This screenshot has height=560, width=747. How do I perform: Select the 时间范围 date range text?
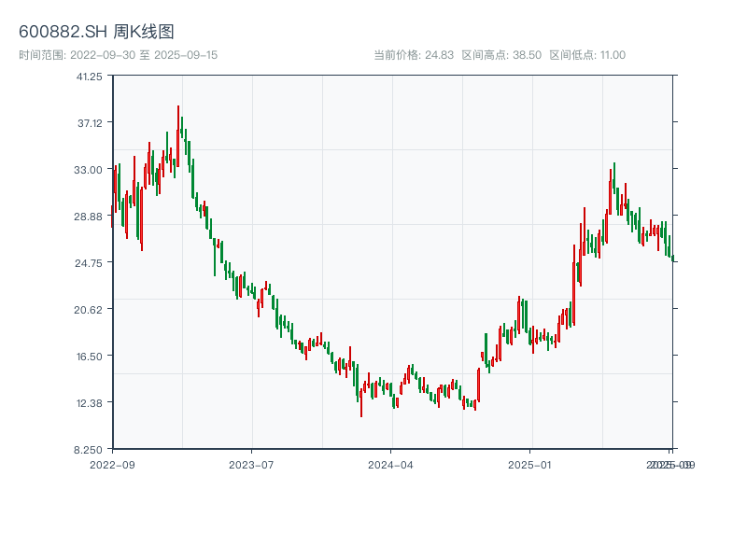(119, 55)
